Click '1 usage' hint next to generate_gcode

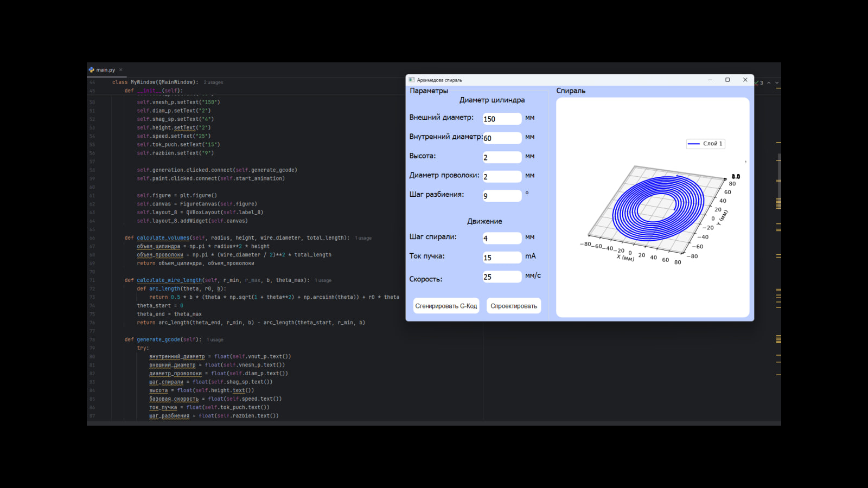pos(215,340)
